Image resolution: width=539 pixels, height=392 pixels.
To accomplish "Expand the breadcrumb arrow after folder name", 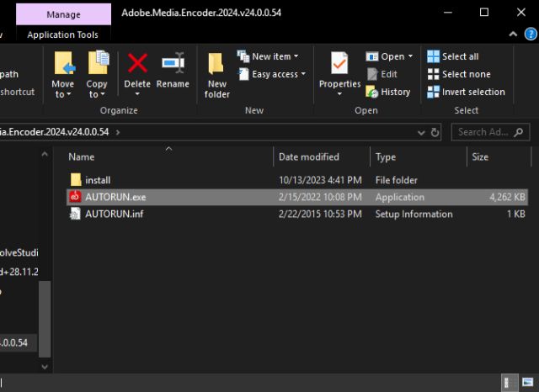I will 118,132.
